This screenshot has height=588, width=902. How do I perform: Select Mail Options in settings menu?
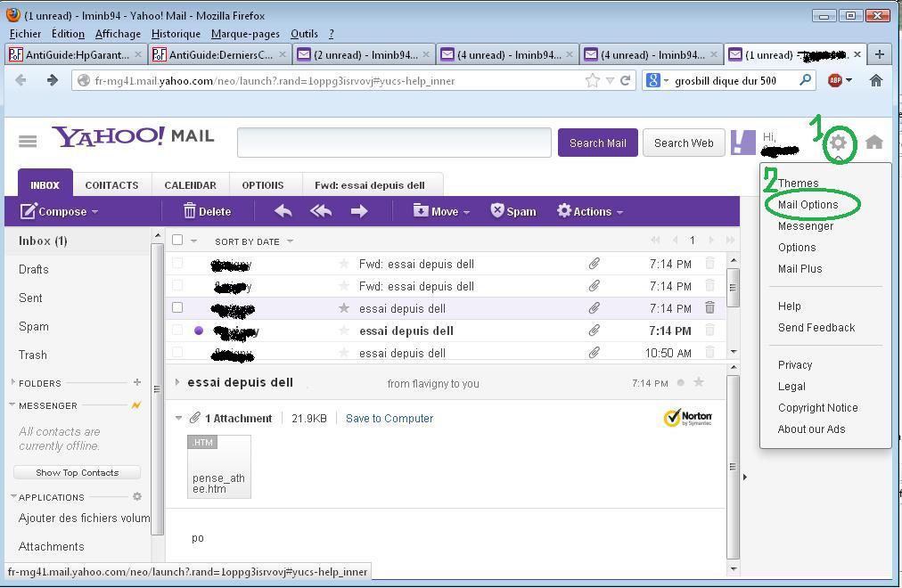(808, 205)
